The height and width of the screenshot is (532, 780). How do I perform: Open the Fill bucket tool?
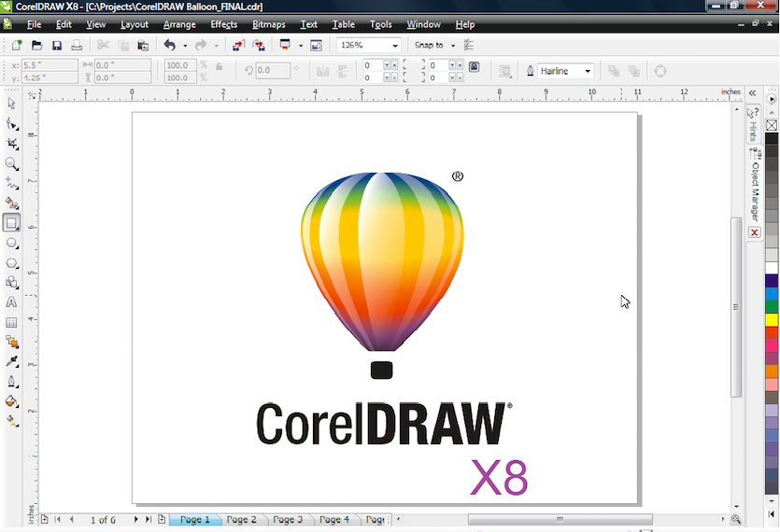point(11,401)
